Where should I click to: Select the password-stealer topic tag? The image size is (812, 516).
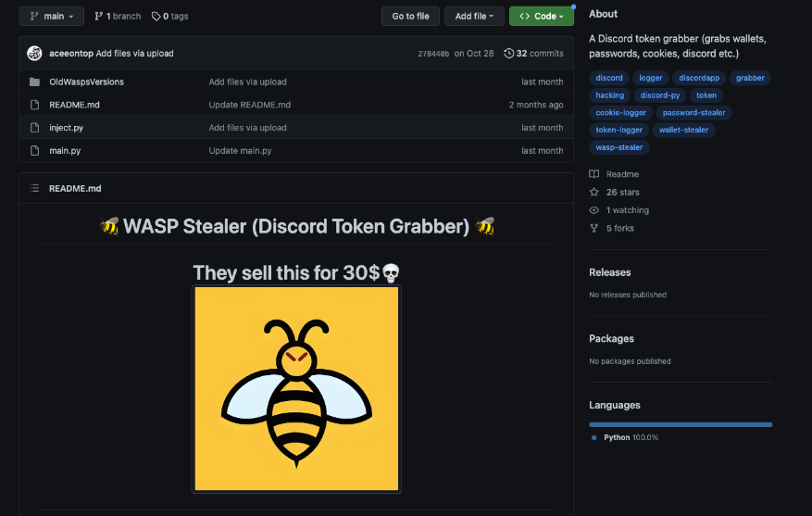click(693, 112)
